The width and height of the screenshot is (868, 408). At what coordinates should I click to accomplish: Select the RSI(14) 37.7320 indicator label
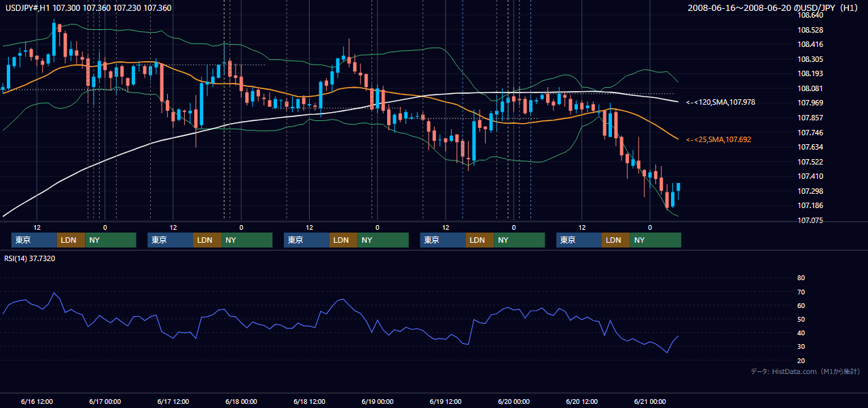click(30, 258)
